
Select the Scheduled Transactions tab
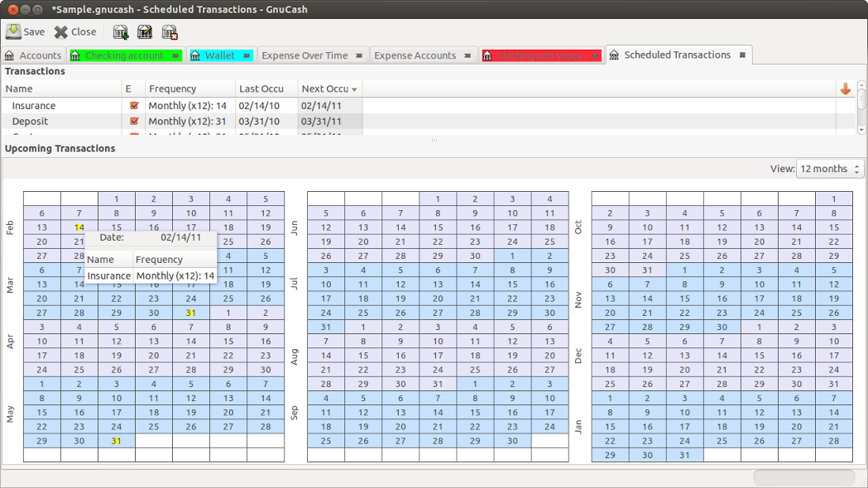coord(678,55)
